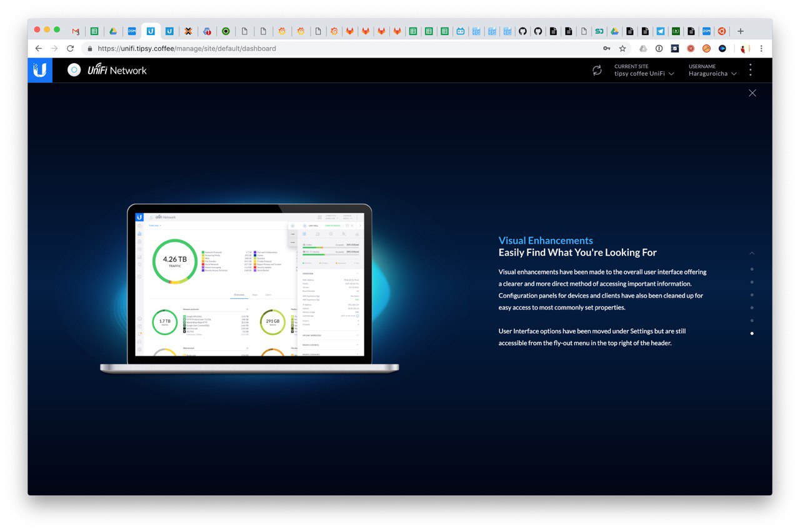Switch to the orange X icon tab
This screenshot has height=532, width=800.
pyautogui.click(x=188, y=31)
